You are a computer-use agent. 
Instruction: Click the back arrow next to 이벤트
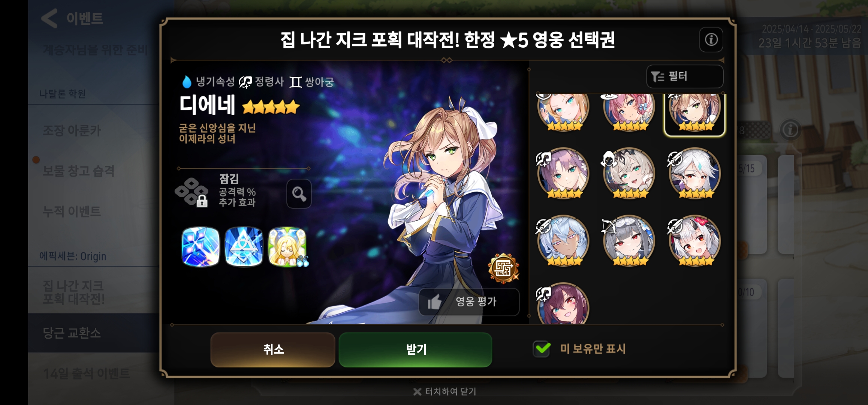coord(49,18)
